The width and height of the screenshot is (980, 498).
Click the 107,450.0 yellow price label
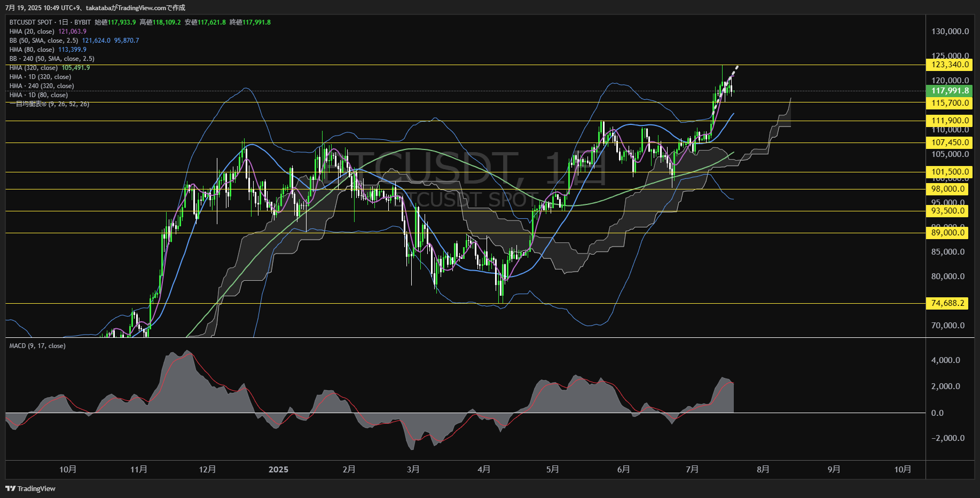click(949, 143)
